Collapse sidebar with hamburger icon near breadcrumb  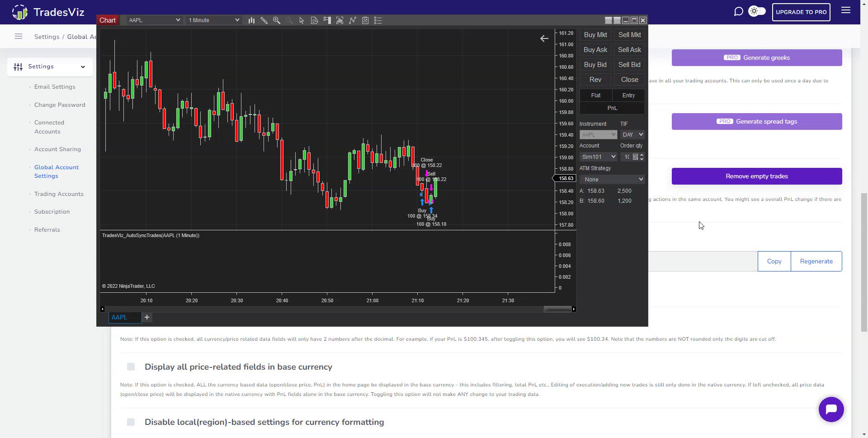click(x=19, y=36)
